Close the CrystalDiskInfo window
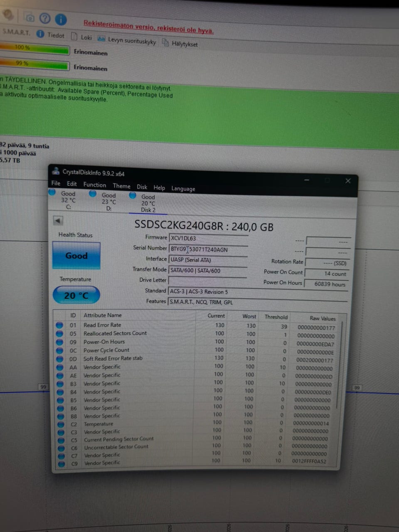 (x=348, y=181)
